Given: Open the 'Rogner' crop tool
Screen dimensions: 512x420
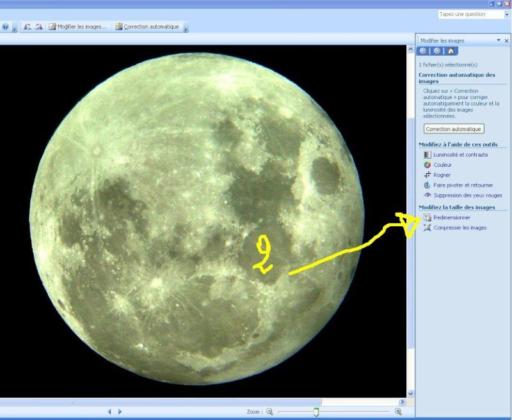Looking at the screenshot, I should pyautogui.click(x=442, y=175).
